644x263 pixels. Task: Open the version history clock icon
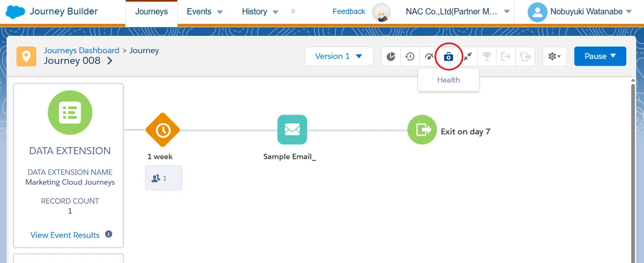(410, 56)
